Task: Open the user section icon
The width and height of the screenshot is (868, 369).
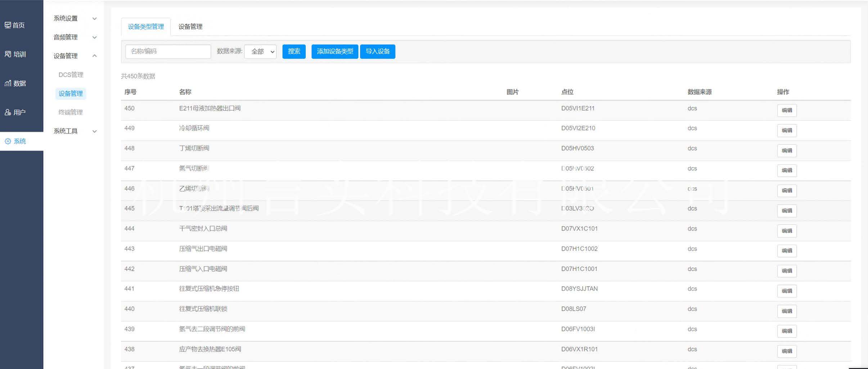Action: (8, 113)
